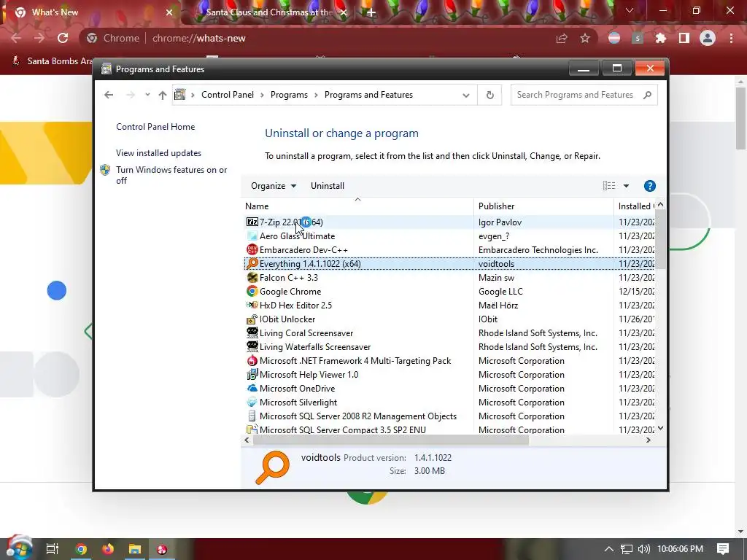
Task: Reload the Chrome page
Action: (63, 38)
